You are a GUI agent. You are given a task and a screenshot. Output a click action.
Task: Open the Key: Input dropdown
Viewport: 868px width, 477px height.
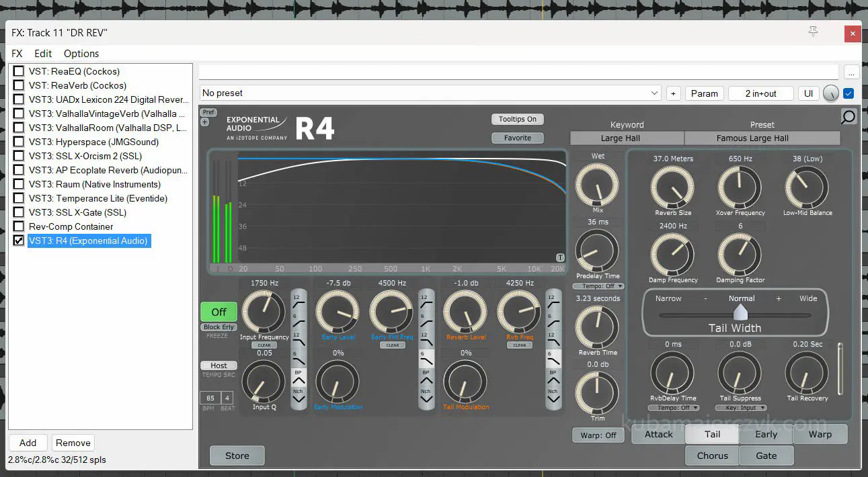click(x=740, y=408)
